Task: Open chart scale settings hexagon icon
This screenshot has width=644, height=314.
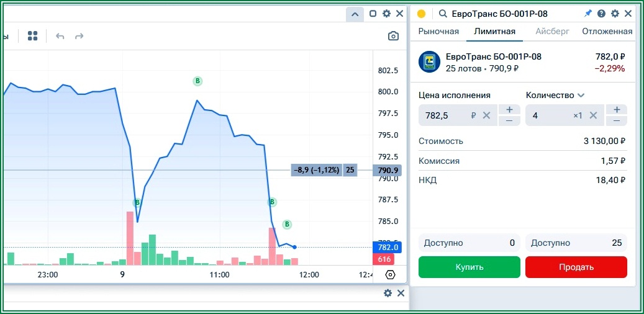Action: [x=390, y=275]
